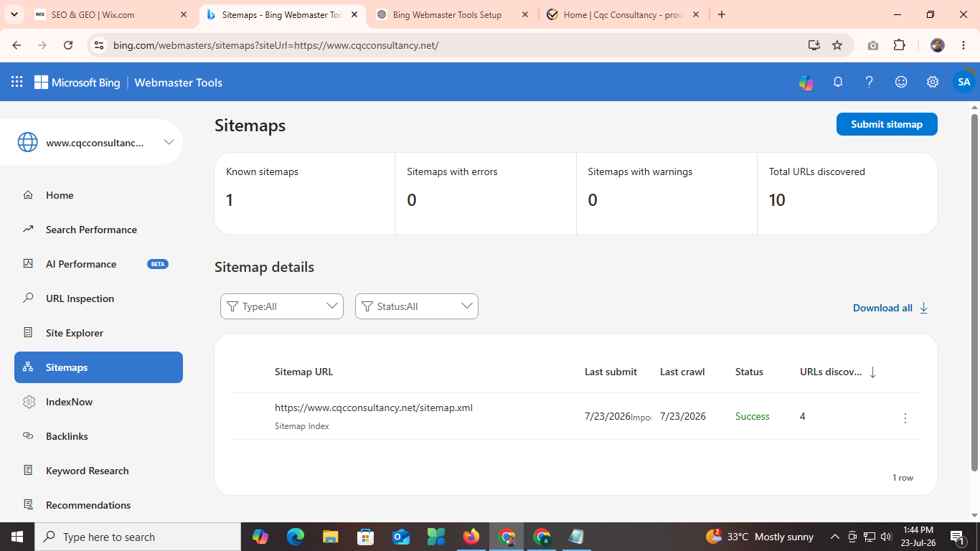This screenshot has width=980, height=551.
Task: Open the settings gear in Webmaster Tools
Action: [933, 83]
